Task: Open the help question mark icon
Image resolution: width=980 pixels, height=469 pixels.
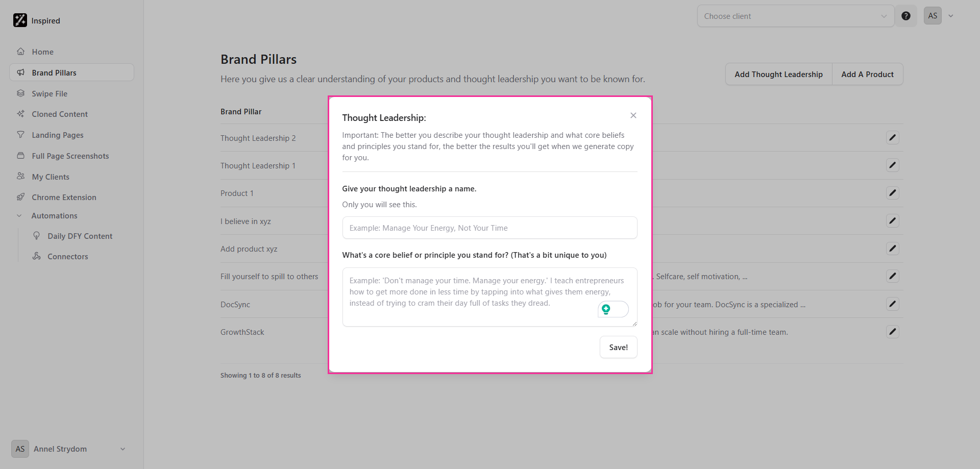Action: pyautogui.click(x=906, y=16)
